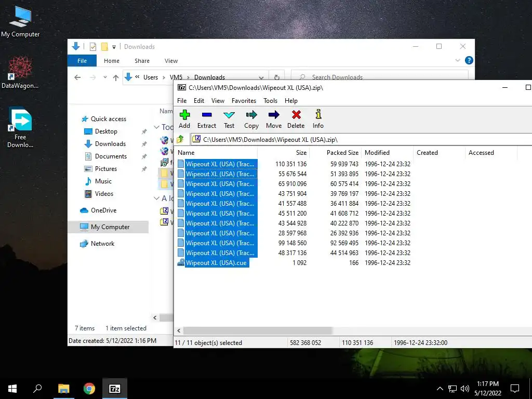Viewport: 532px width, 399px height.
Task: Expand the Explorer ribbon chevron
Action: pyautogui.click(x=457, y=60)
